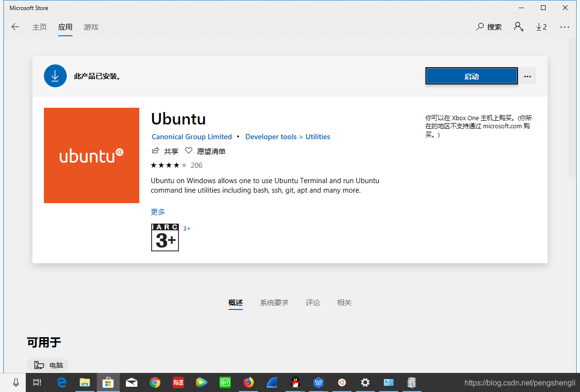Image resolution: width=580 pixels, height=392 pixels.
Task: Switch to the 游戏 tab
Action: (x=91, y=27)
